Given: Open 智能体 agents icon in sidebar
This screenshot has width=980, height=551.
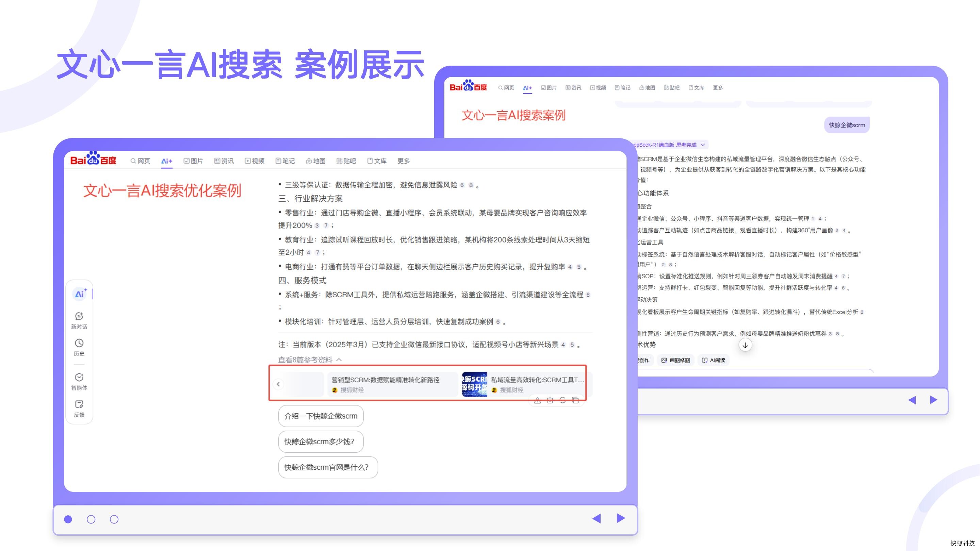Looking at the screenshot, I should click(x=79, y=381).
